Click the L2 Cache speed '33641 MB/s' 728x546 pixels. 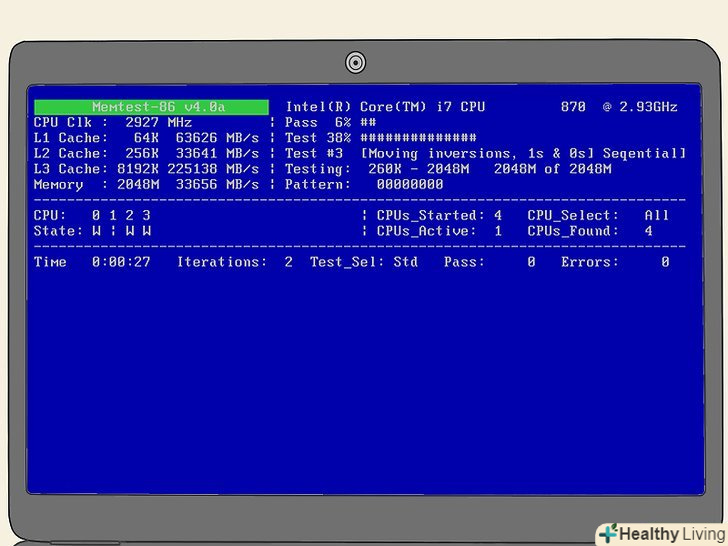(x=217, y=153)
